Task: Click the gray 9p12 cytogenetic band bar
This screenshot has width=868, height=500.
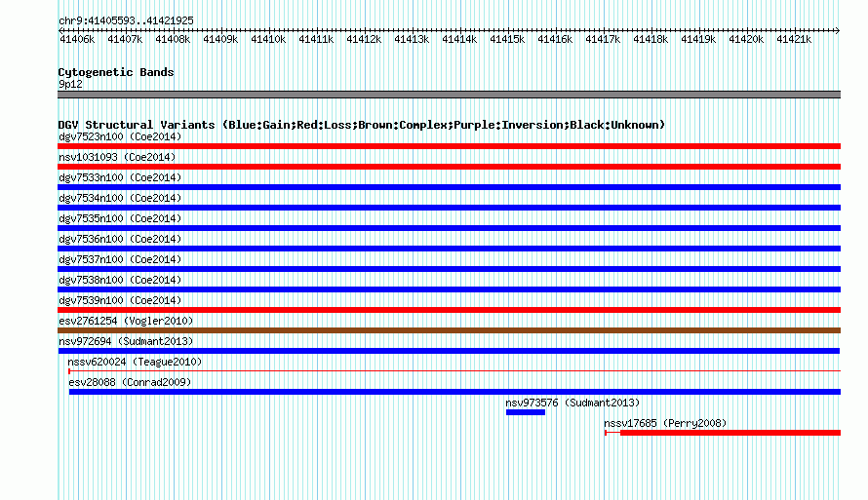Action: click(x=449, y=95)
